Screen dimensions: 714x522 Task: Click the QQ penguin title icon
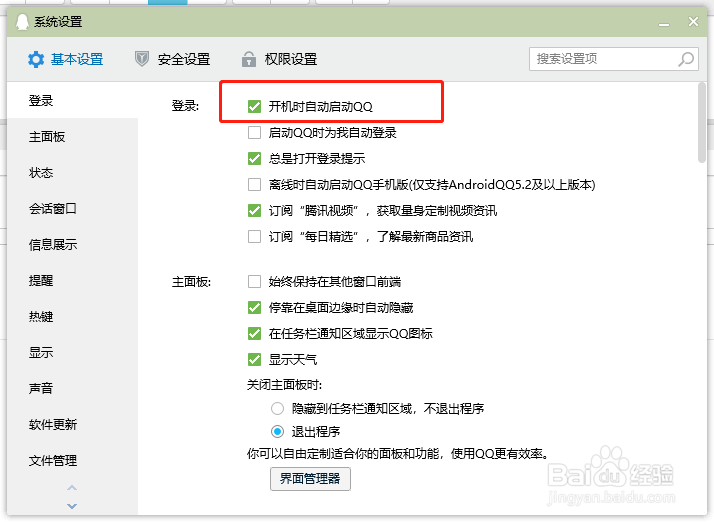coord(22,21)
